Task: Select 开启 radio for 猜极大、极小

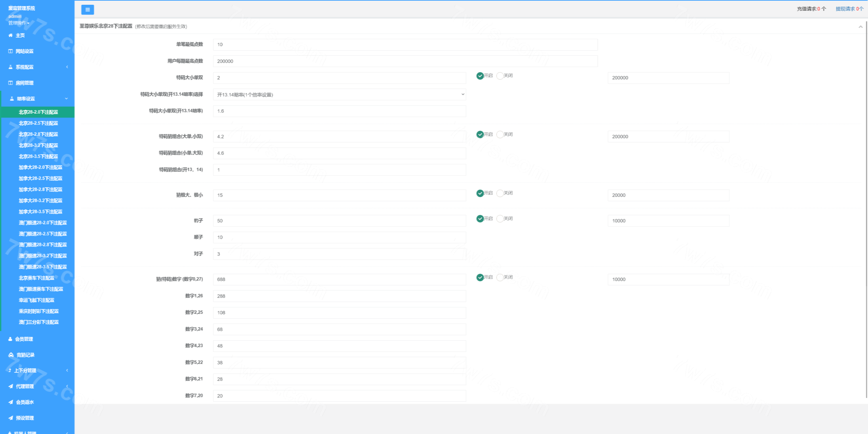Action: pyautogui.click(x=480, y=193)
